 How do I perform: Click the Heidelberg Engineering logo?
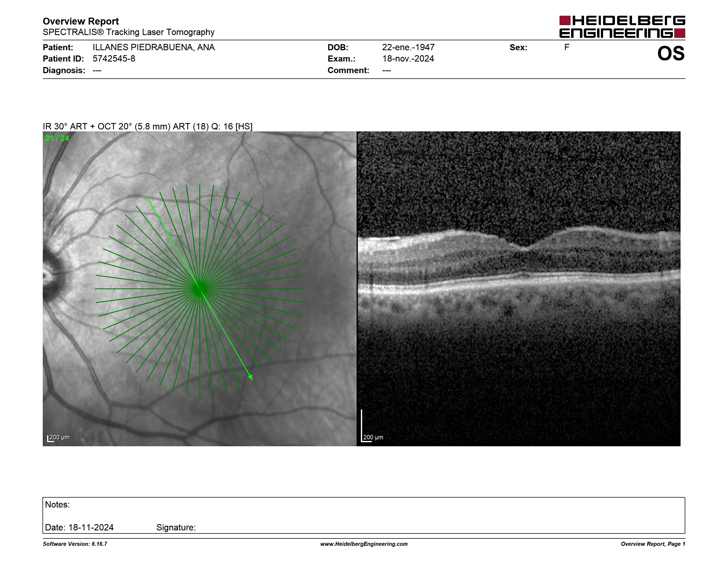pyautogui.click(x=622, y=26)
